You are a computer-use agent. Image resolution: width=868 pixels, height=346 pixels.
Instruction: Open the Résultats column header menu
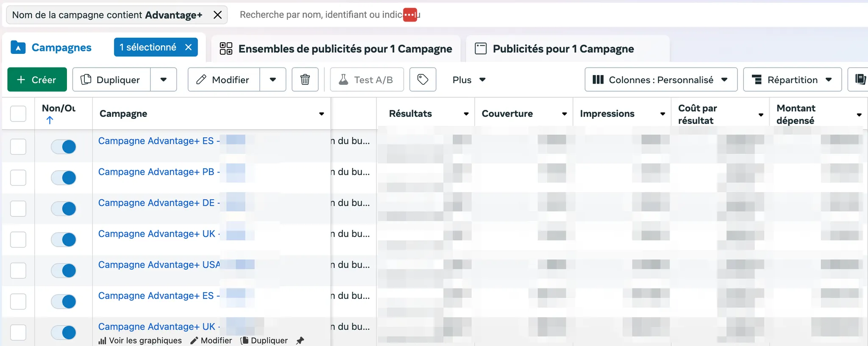point(466,114)
